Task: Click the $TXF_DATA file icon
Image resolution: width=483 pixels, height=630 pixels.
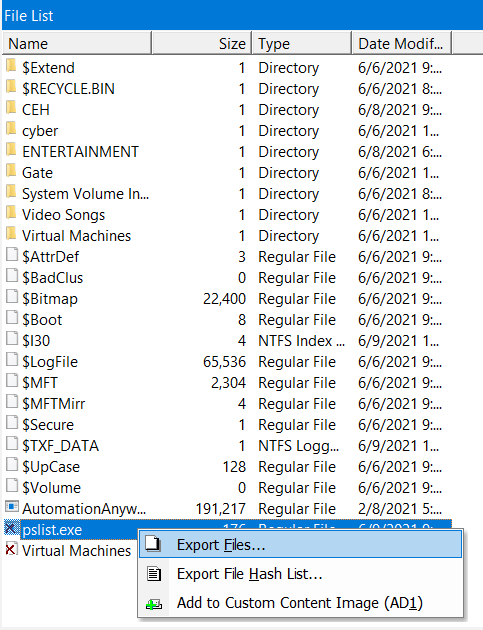Action: pos(12,444)
